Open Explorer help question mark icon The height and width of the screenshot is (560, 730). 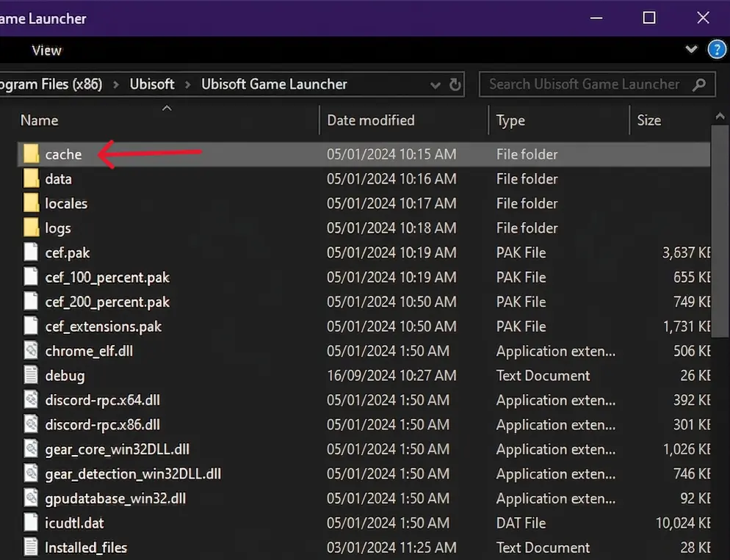click(x=717, y=50)
